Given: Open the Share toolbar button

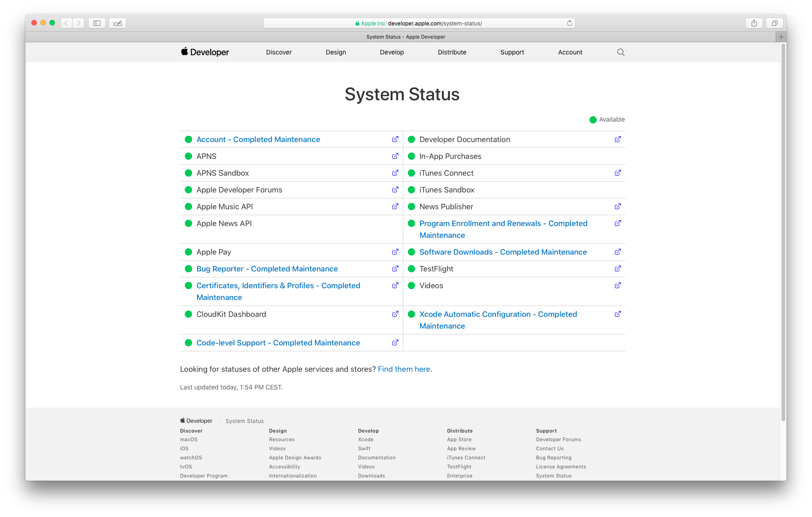Looking at the screenshot, I should pyautogui.click(x=754, y=23).
